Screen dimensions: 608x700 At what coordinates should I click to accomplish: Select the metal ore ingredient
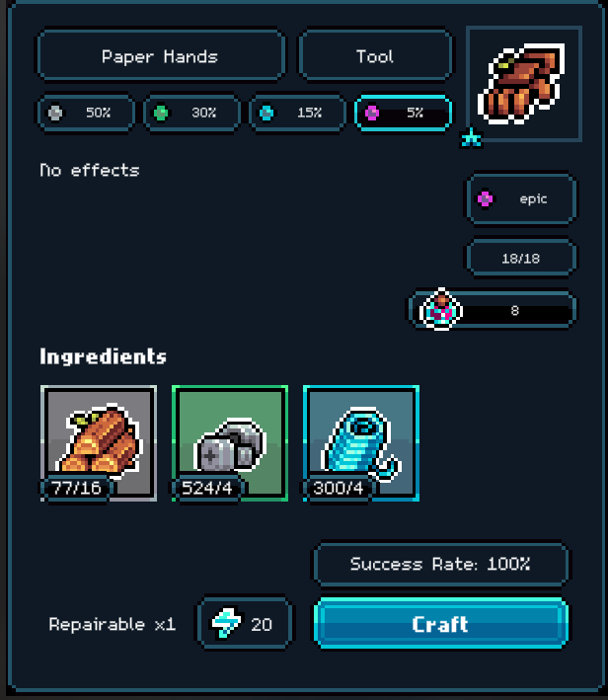[x=230, y=443]
